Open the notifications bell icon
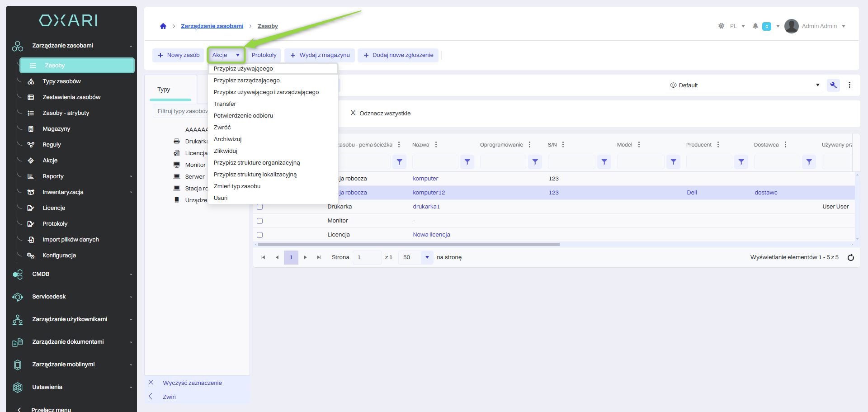 click(x=755, y=26)
